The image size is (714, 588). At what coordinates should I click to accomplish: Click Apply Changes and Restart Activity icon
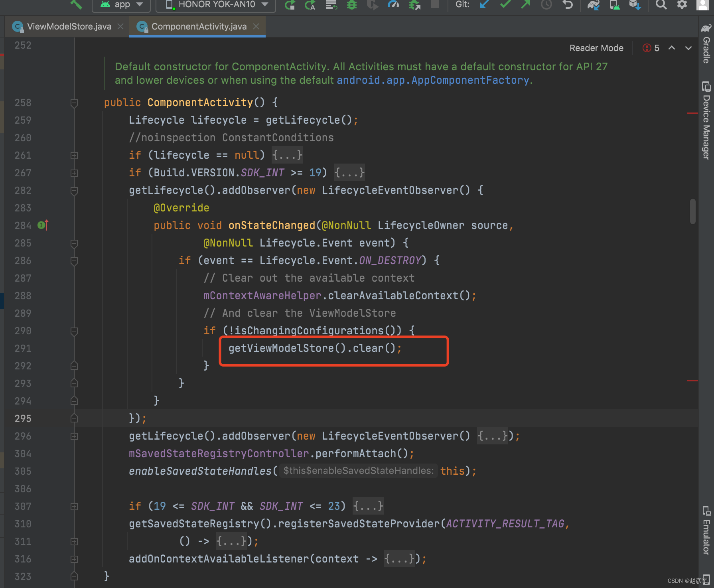[310, 5]
